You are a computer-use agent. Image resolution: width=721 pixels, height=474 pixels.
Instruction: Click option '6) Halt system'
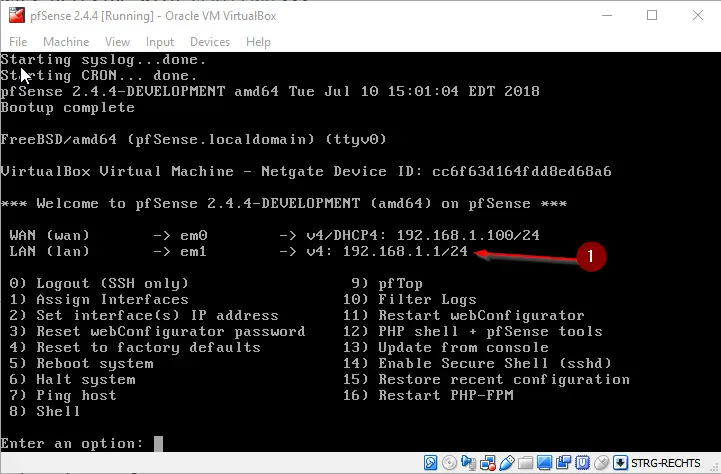(73, 380)
